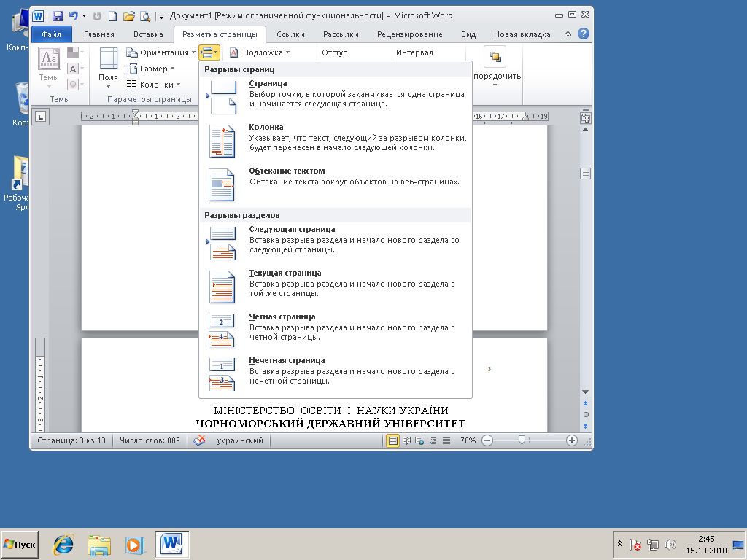The height and width of the screenshot is (560, 747).
Task: Switch to Draft view icon
Action: pyautogui.click(x=446, y=440)
